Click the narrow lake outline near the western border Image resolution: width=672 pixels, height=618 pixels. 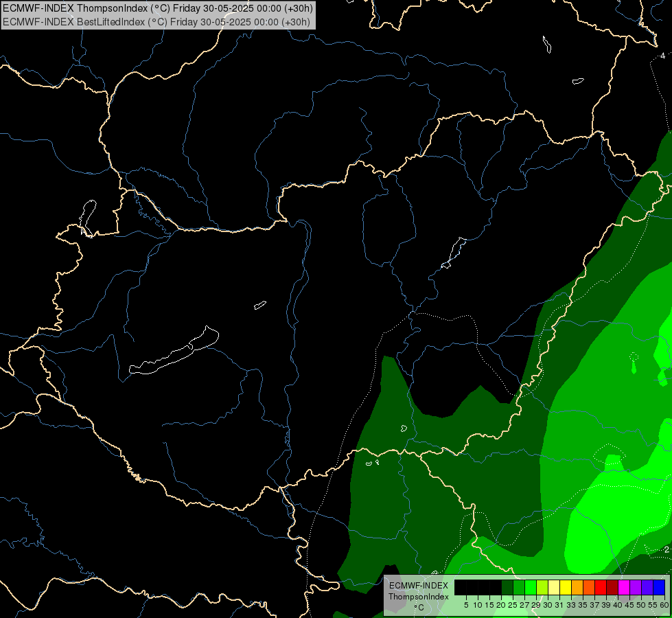[88, 218]
